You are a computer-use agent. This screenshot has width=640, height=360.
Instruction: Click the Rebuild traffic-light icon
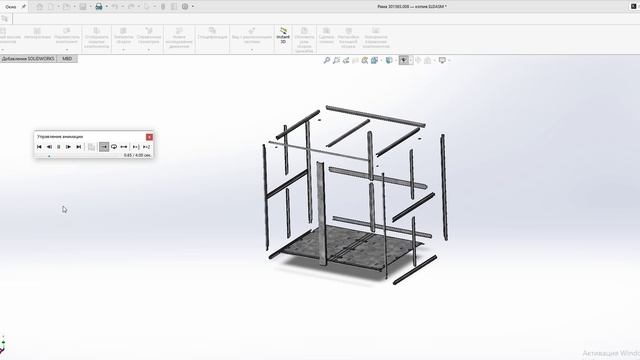[x=163, y=7]
